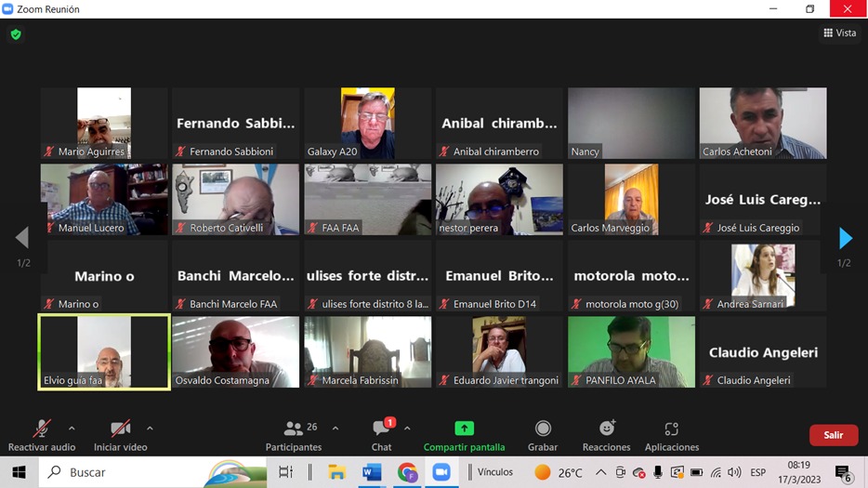The width and height of the screenshot is (868, 488).
Task: Open Chrome from the taskbar
Action: 407,472
